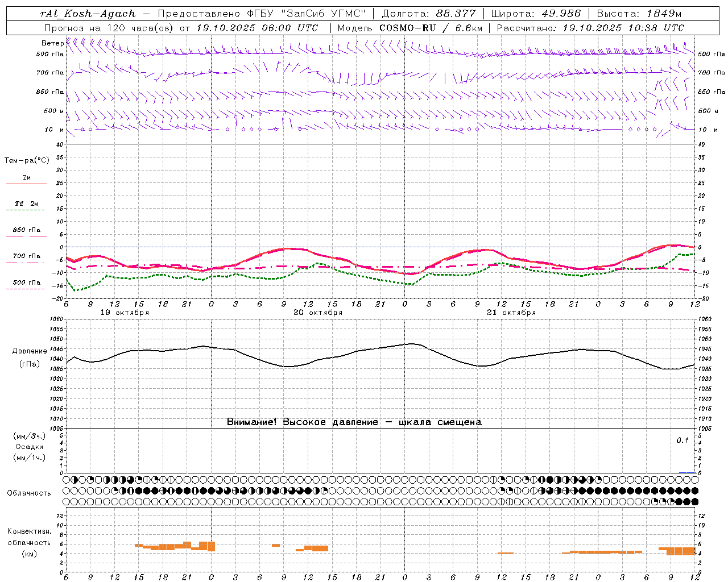Click the 0.1 precipitation value label
The height and width of the screenshot is (582, 728).
coord(682,440)
